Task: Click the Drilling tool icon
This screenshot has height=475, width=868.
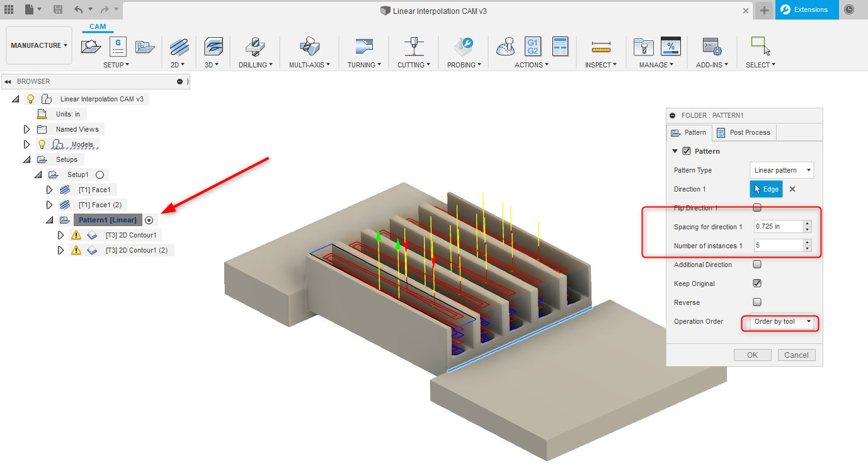Action: pos(254,47)
